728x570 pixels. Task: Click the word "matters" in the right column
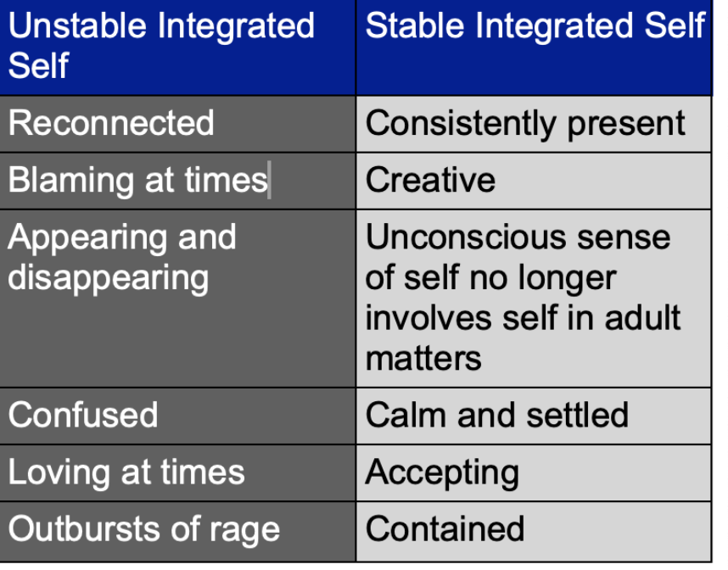click(423, 358)
